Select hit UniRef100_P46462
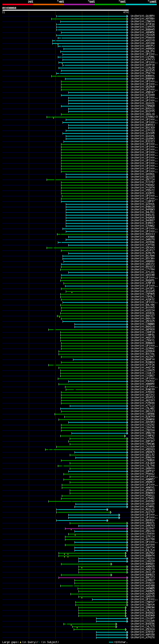 pyautogui.click(x=143, y=185)
